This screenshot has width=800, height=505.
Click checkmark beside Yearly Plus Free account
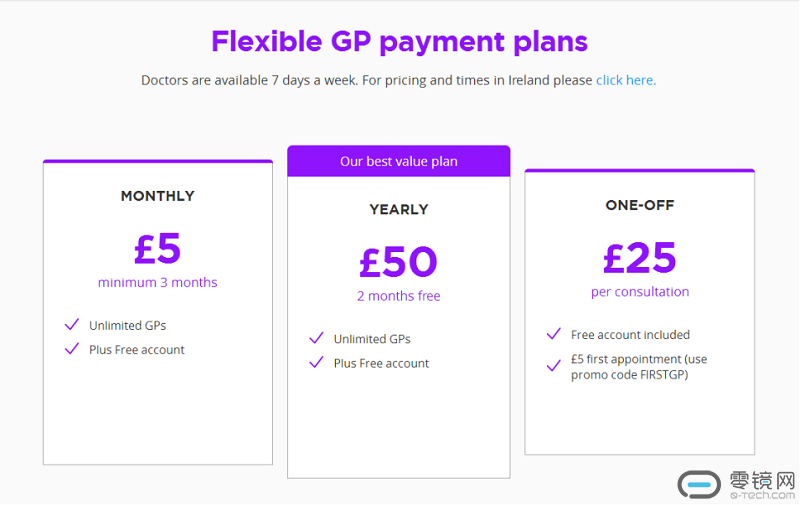[x=317, y=363]
